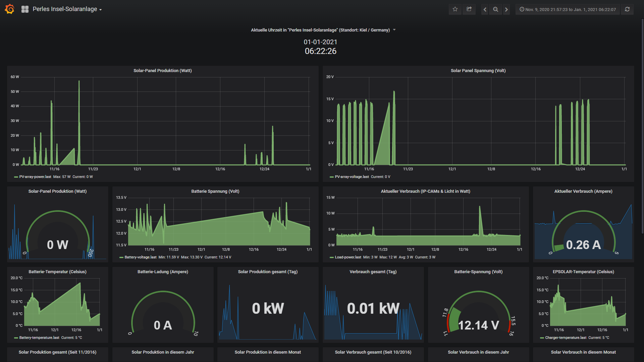Viewport: 644px width, 362px height.
Task: Open the time range picker
Action: (x=568, y=9)
